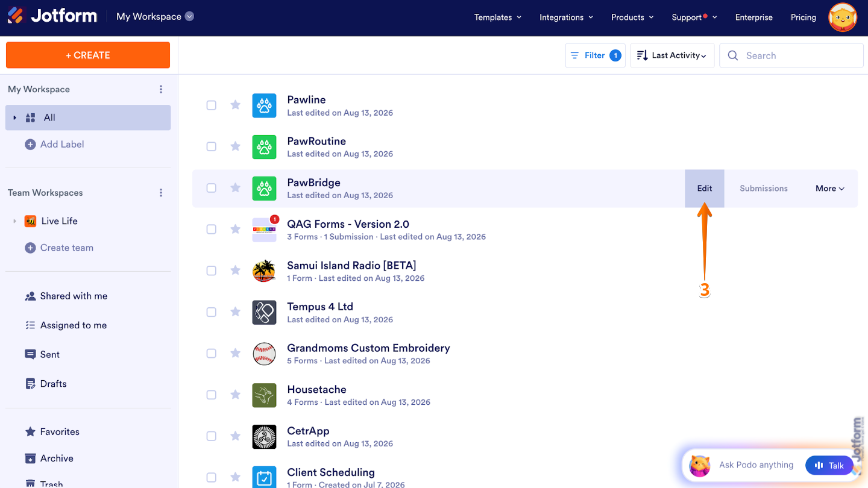The image size is (868, 488).
Task: Click the Pawline paw app icon
Action: tap(264, 105)
